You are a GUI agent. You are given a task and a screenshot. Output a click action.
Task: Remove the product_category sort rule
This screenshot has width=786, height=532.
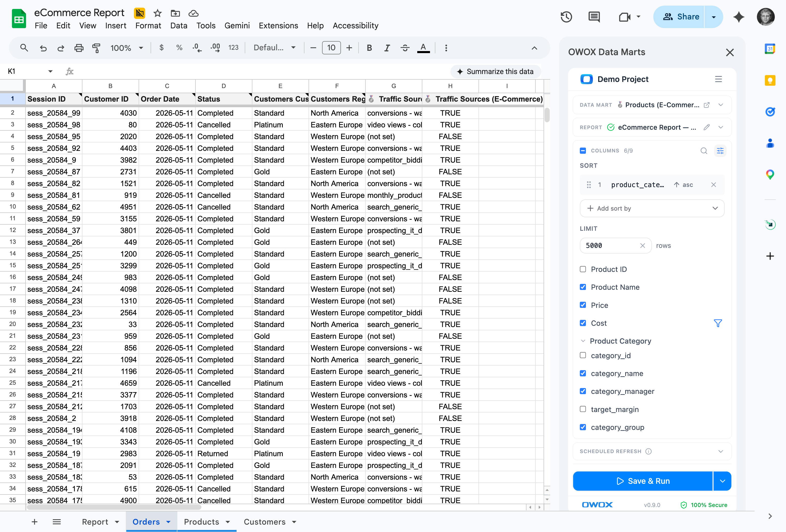coord(713,185)
